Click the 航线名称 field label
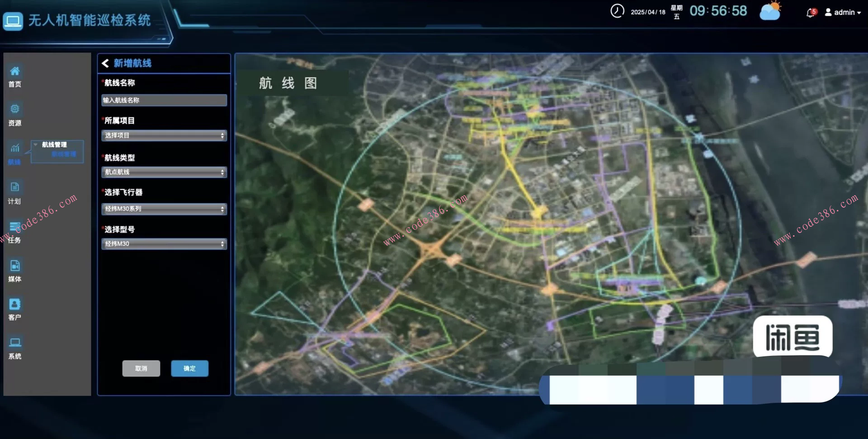Viewport: 868px width, 439px height. pyautogui.click(x=119, y=83)
